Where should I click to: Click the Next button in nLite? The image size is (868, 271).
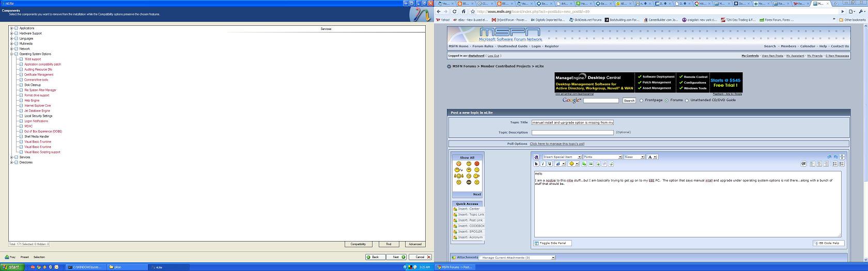[396, 257]
